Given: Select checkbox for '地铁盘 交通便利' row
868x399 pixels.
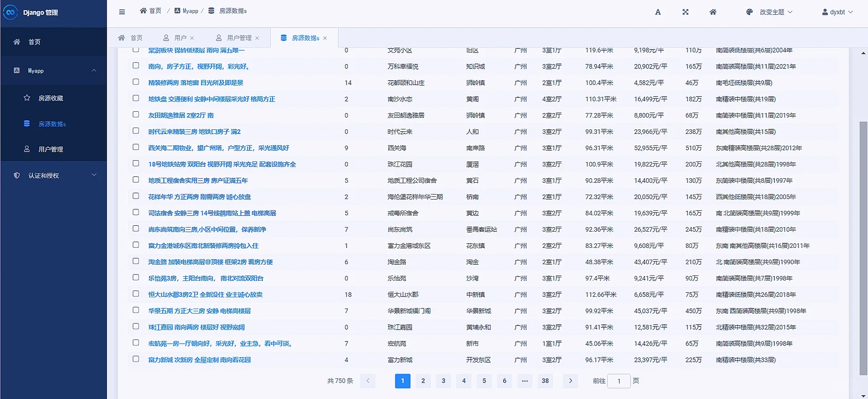Looking at the screenshot, I should point(136,98).
